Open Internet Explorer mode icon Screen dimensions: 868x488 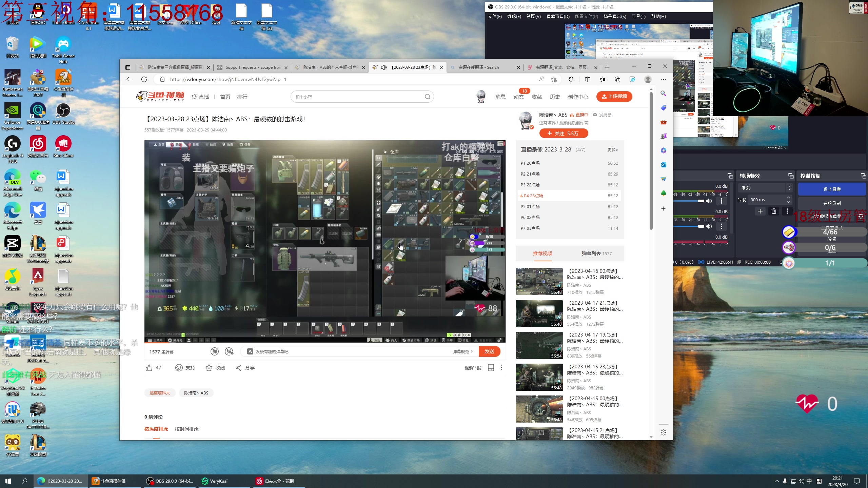point(632,79)
